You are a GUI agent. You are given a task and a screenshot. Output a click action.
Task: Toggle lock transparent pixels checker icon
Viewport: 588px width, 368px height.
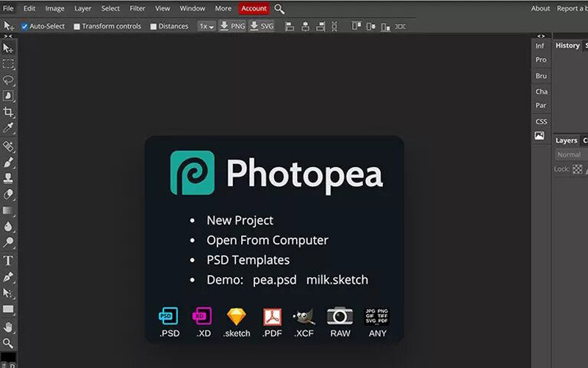point(578,169)
